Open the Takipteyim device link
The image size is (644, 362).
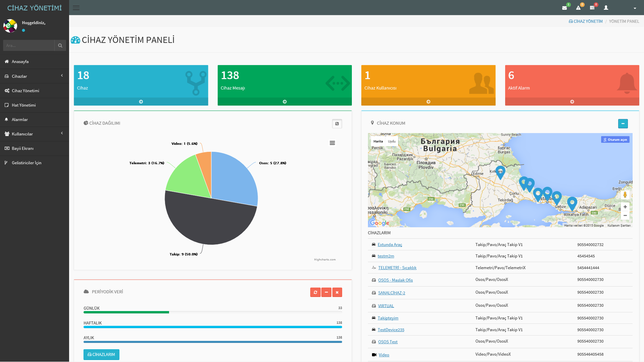point(388,318)
